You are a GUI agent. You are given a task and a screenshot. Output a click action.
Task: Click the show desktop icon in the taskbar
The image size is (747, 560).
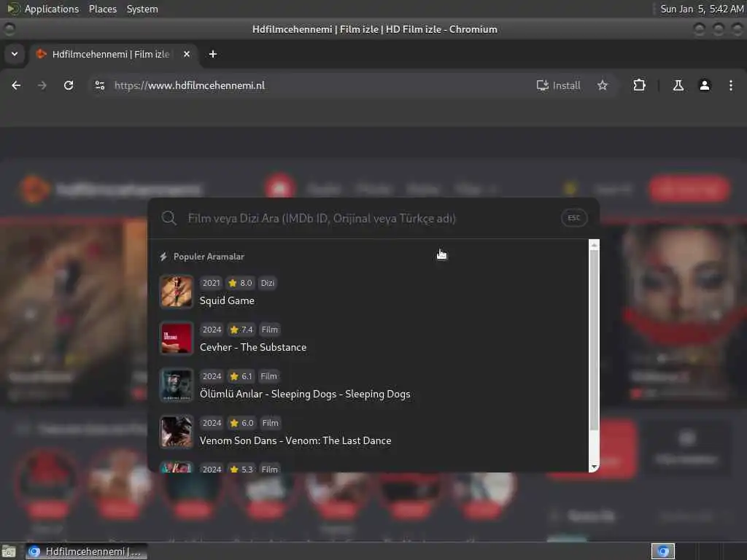click(9, 551)
